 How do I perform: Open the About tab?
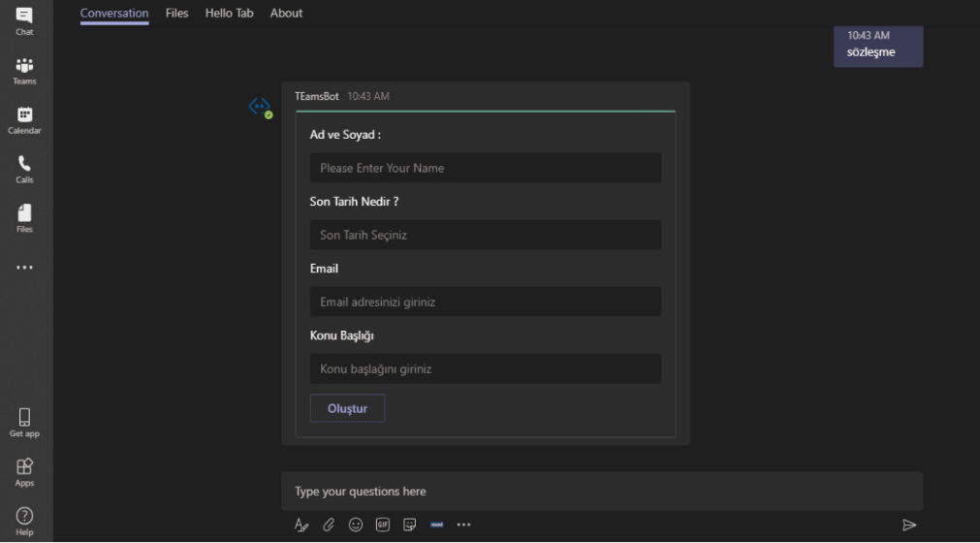286,14
